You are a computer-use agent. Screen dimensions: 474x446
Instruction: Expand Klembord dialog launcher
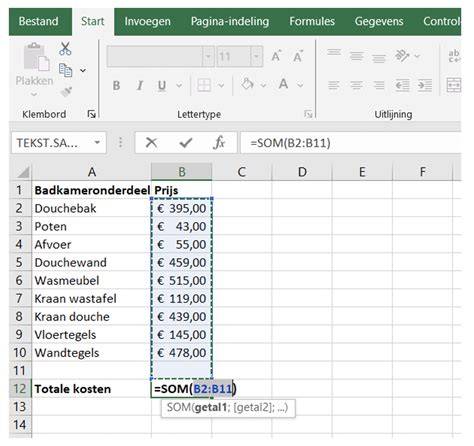pos(91,114)
